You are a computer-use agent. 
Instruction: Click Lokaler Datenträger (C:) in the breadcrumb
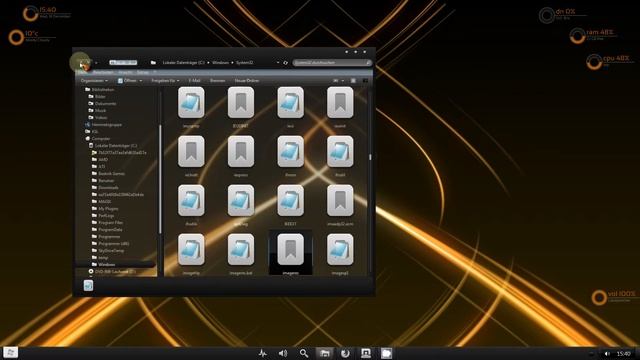pyautogui.click(x=183, y=62)
